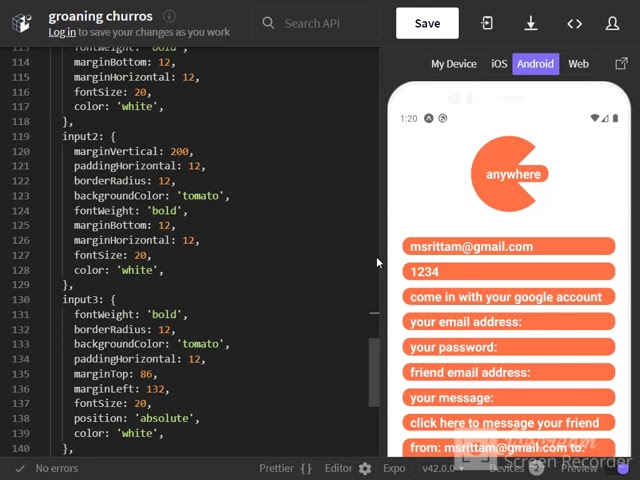Click 'borderRadius: 12' on line 122

point(122,181)
